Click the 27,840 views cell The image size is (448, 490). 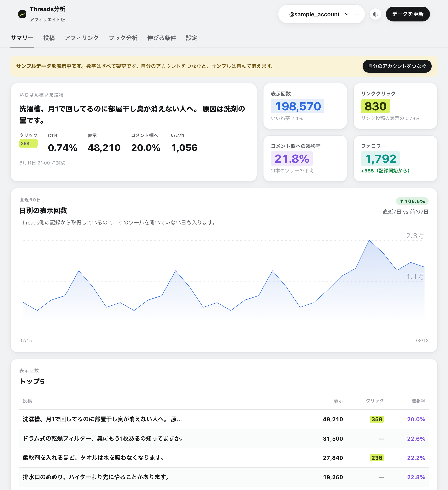[x=333, y=458]
